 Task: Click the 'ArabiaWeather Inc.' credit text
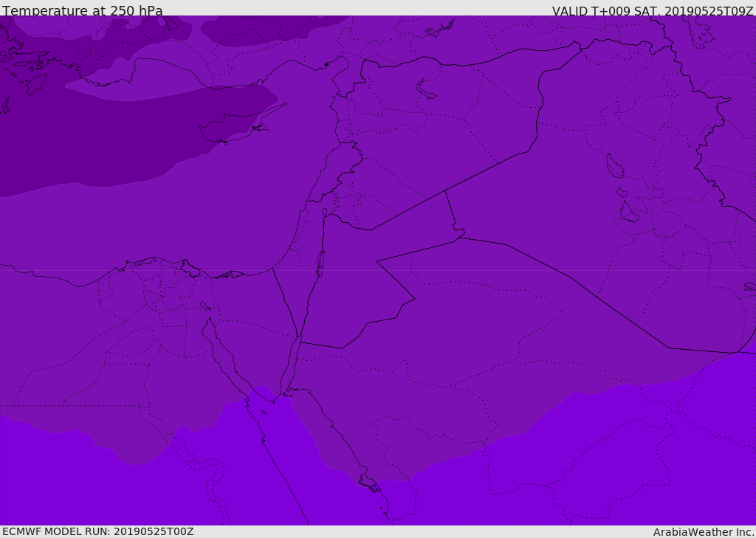(x=704, y=532)
